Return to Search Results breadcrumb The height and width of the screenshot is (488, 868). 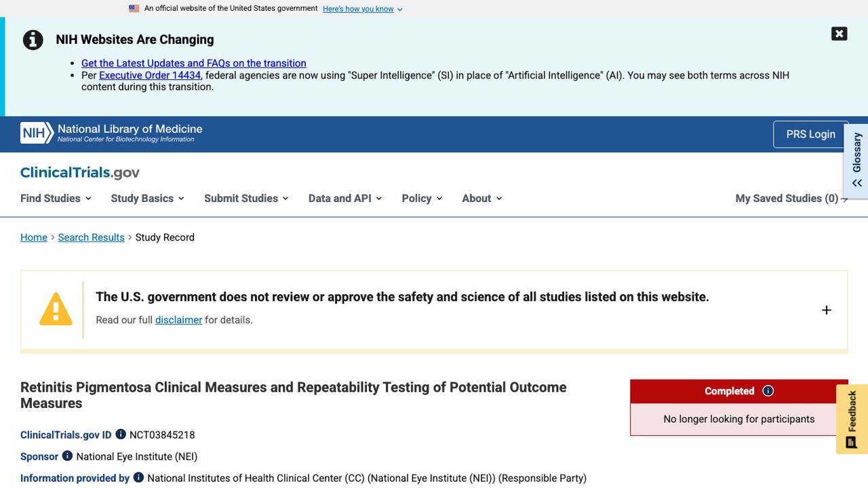tap(92, 237)
